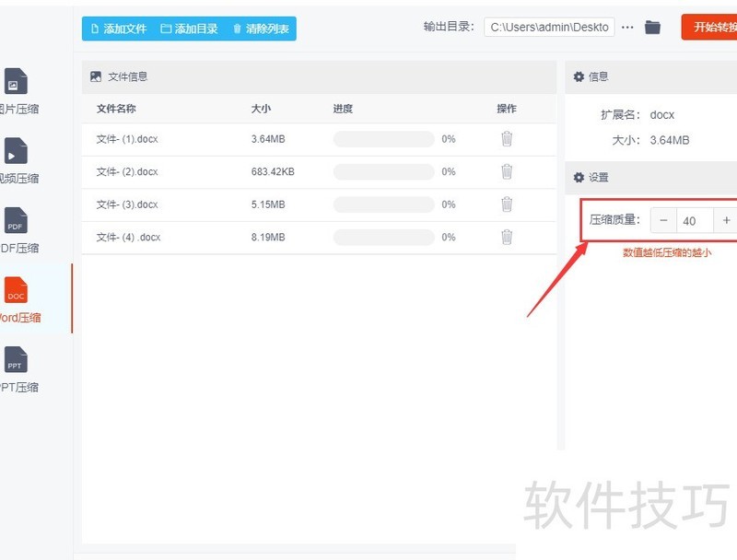The width and height of the screenshot is (737, 560).
Task: Decrease 压缩质量 using the minus stepper
Action: point(663,220)
